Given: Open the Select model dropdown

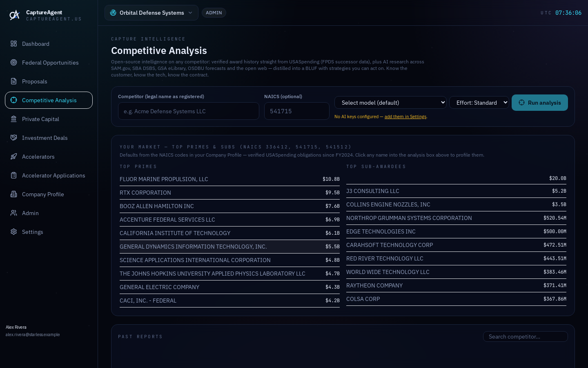Looking at the screenshot, I should pos(390,103).
